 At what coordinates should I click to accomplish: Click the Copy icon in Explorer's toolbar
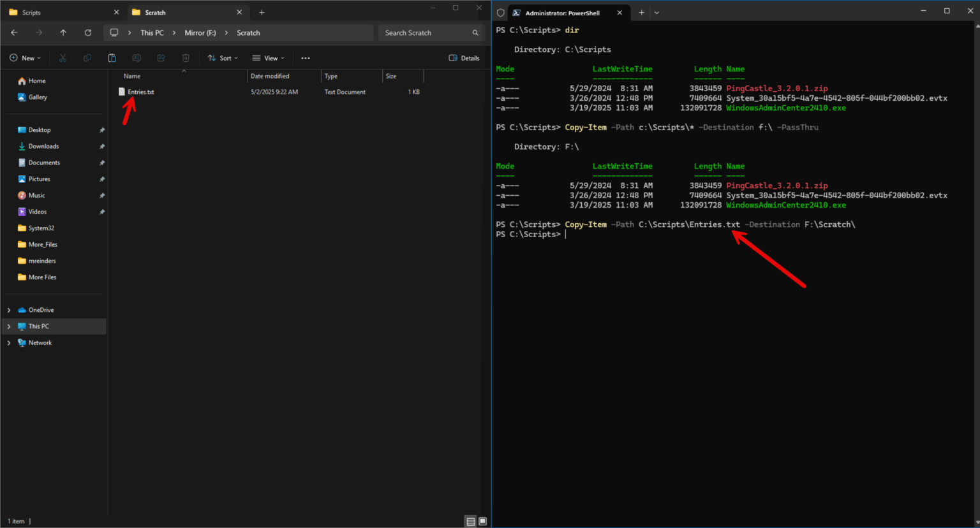[x=87, y=57]
